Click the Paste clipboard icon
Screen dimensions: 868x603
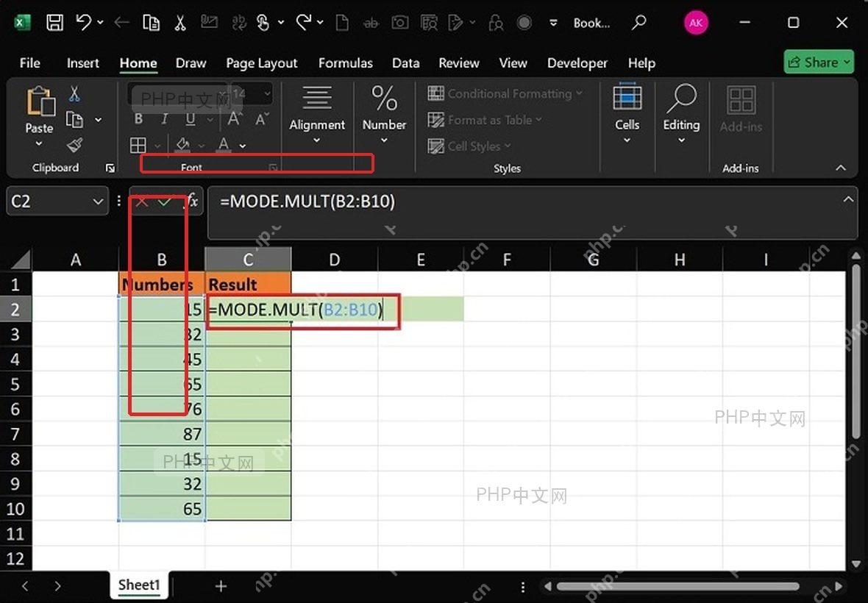tap(40, 101)
